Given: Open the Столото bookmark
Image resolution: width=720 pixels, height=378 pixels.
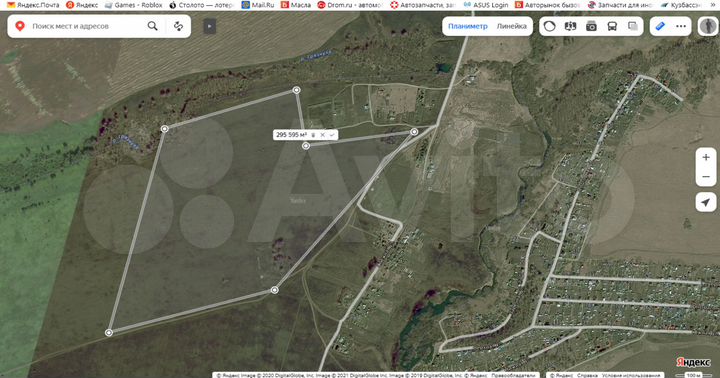Looking at the screenshot, I should (x=201, y=5).
